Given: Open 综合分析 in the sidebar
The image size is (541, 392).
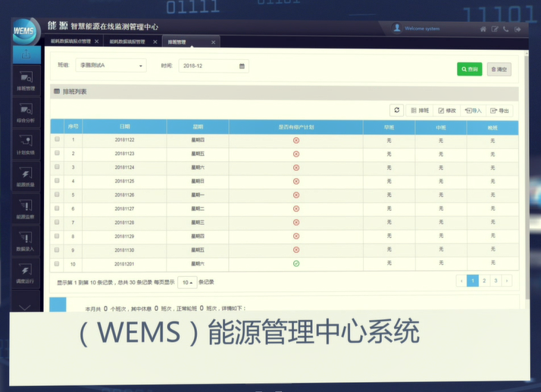Looking at the screenshot, I should 27,113.
